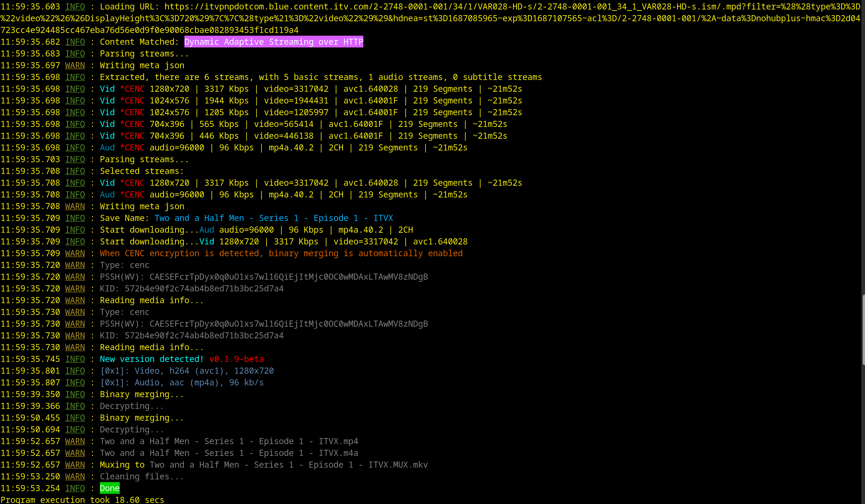Click the orange CENC encryption detected warning text
The height and width of the screenshot is (504, 865).
coord(281,253)
